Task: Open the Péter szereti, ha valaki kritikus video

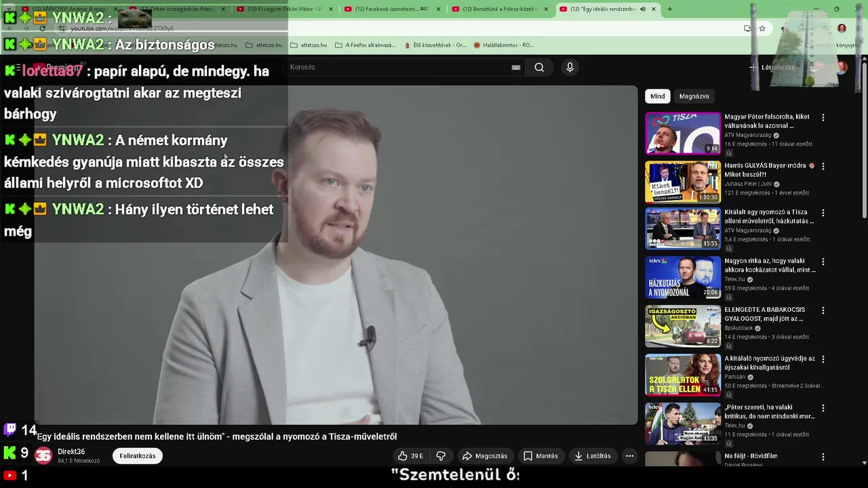Action: (x=683, y=424)
